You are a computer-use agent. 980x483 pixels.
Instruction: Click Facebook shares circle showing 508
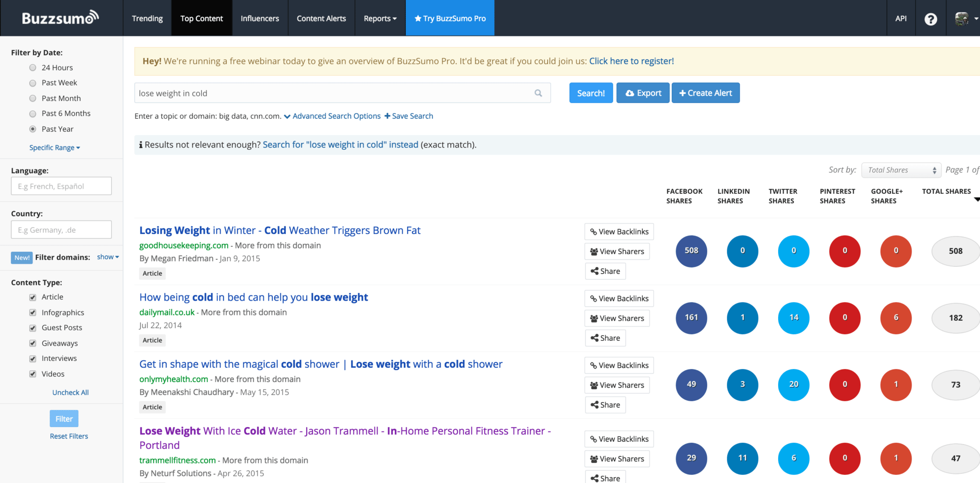[691, 251]
